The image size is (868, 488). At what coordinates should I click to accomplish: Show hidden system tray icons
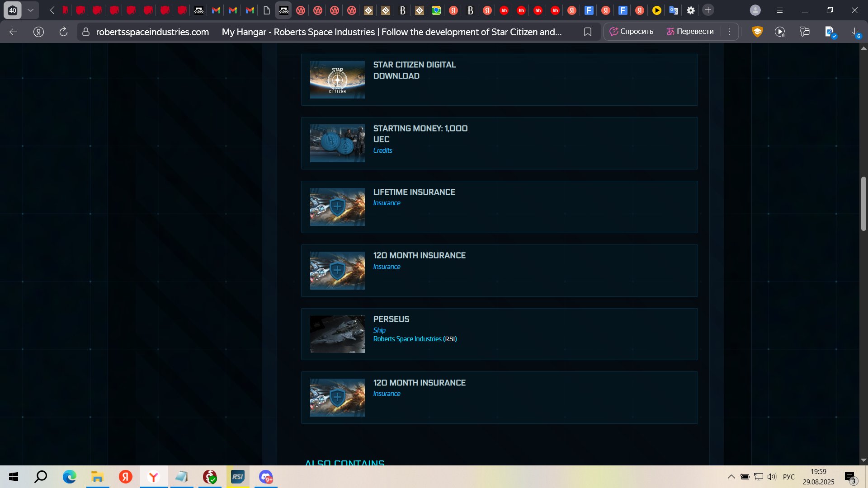[731, 477]
